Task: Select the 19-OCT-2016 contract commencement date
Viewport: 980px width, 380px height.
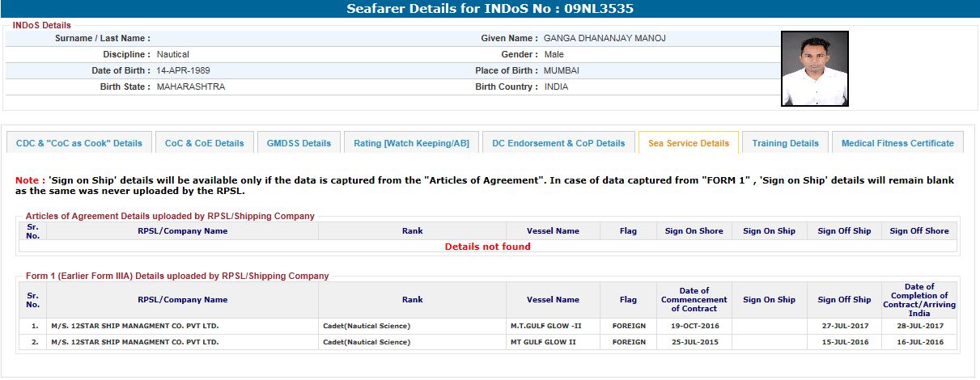Action: click(x=694, y=326)
